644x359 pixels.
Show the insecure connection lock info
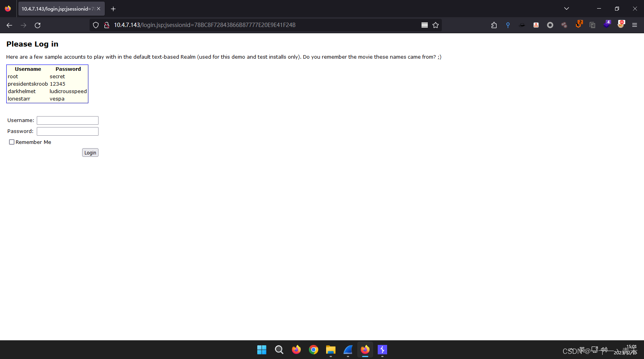tap(106, 25)
